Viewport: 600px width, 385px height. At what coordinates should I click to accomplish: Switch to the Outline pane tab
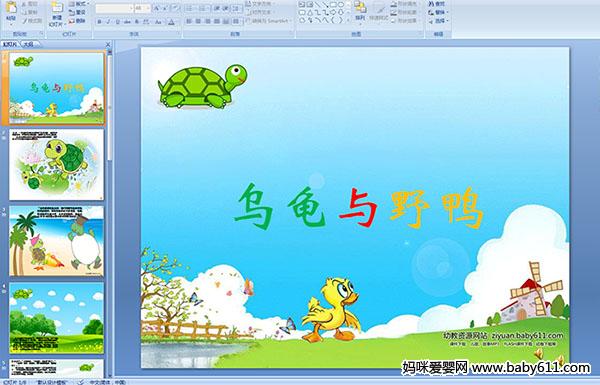(28, 44)
